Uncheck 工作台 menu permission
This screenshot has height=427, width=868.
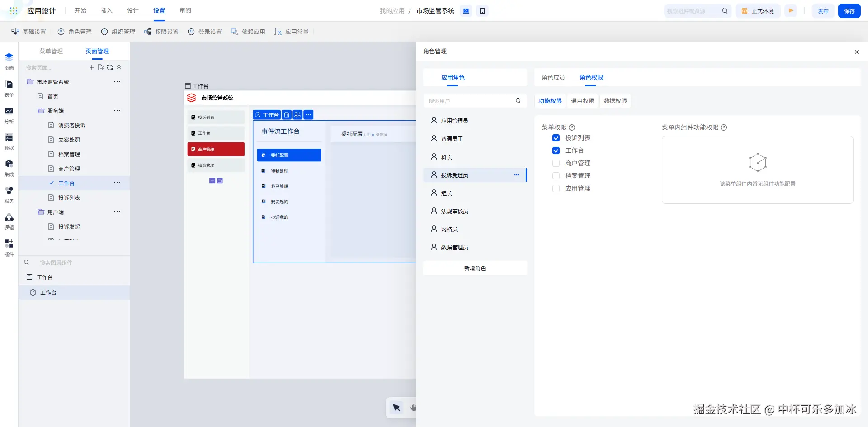pyautogui.click(x=556, y=150)
